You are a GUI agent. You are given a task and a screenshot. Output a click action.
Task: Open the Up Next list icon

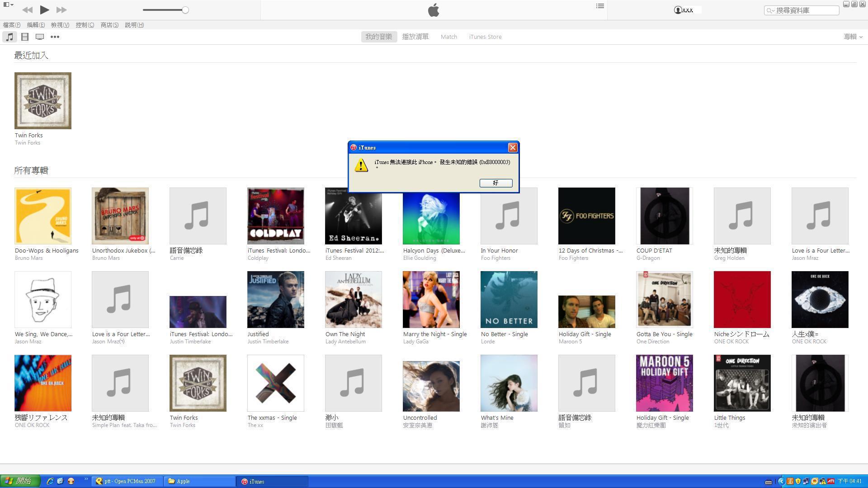(600, 6)
